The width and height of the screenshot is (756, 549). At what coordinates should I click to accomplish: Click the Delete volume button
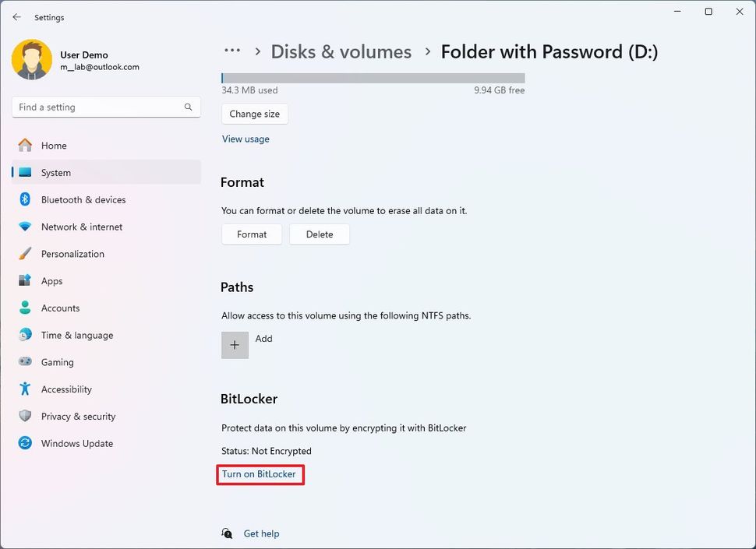(x=319, y=234)
